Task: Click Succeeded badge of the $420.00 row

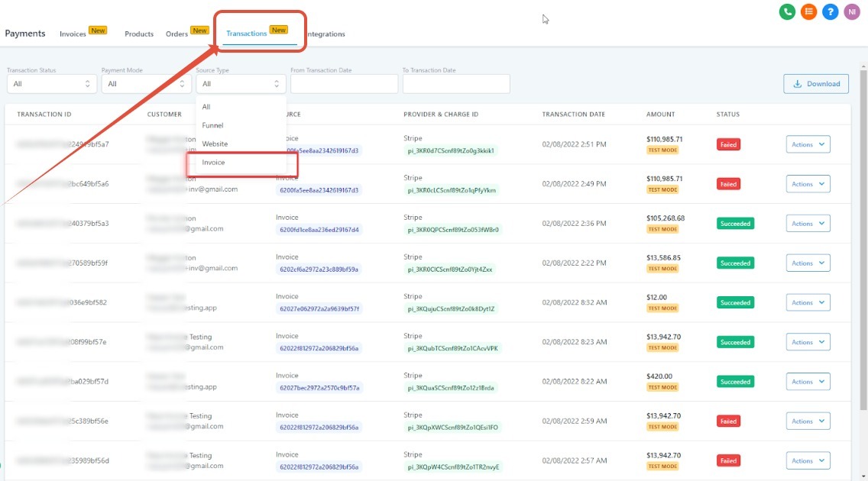Action: tap(734, 382)
